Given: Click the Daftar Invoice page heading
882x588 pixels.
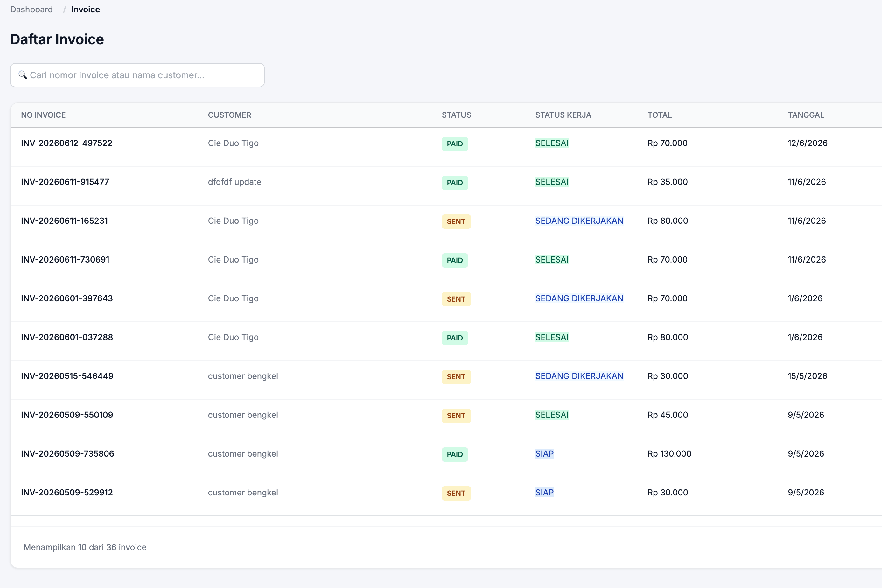Looking at the screenshot, I should click(x=57, y=39).
